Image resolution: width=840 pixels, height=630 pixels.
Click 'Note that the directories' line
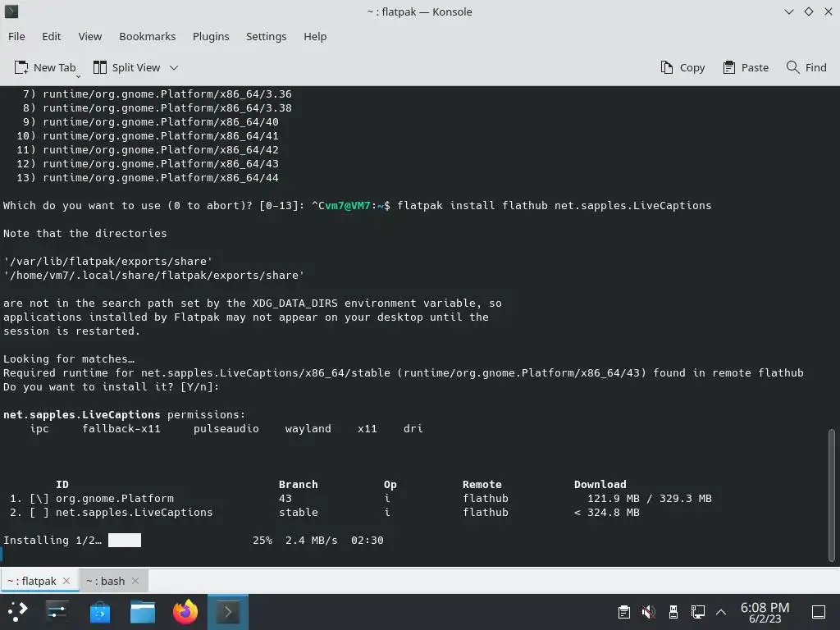click(85, 234)
